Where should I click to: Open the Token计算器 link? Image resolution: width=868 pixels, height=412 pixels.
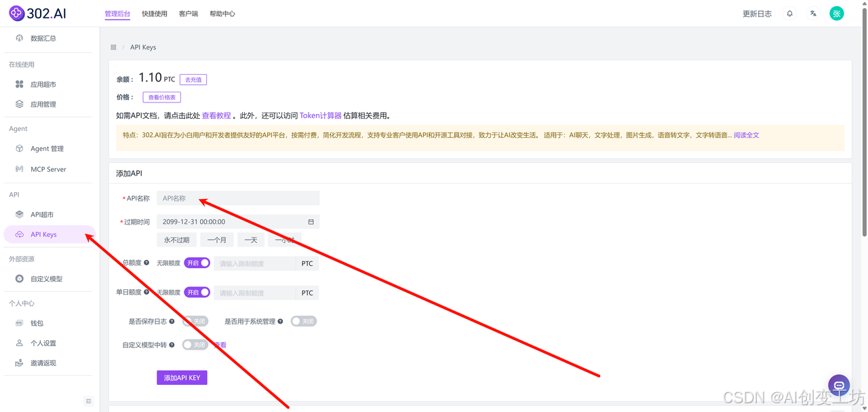click(321, 115)
